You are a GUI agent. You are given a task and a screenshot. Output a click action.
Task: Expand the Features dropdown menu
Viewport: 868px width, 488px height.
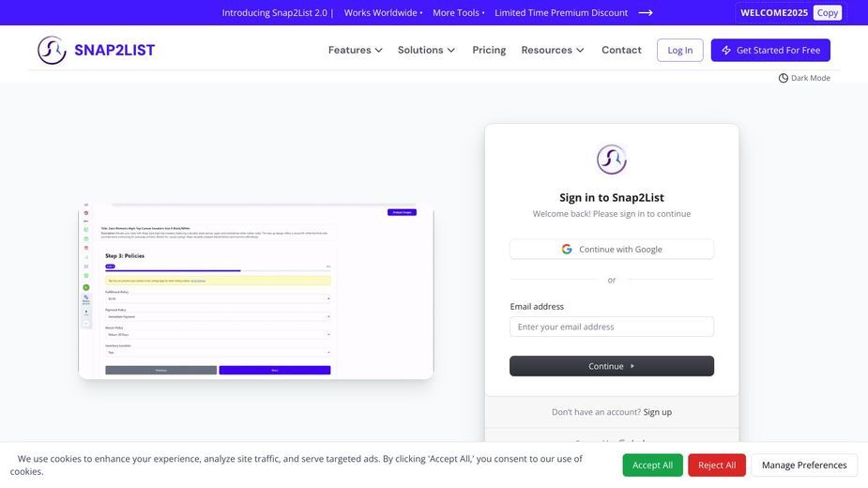pyautogui.click(x=355, y=50)
